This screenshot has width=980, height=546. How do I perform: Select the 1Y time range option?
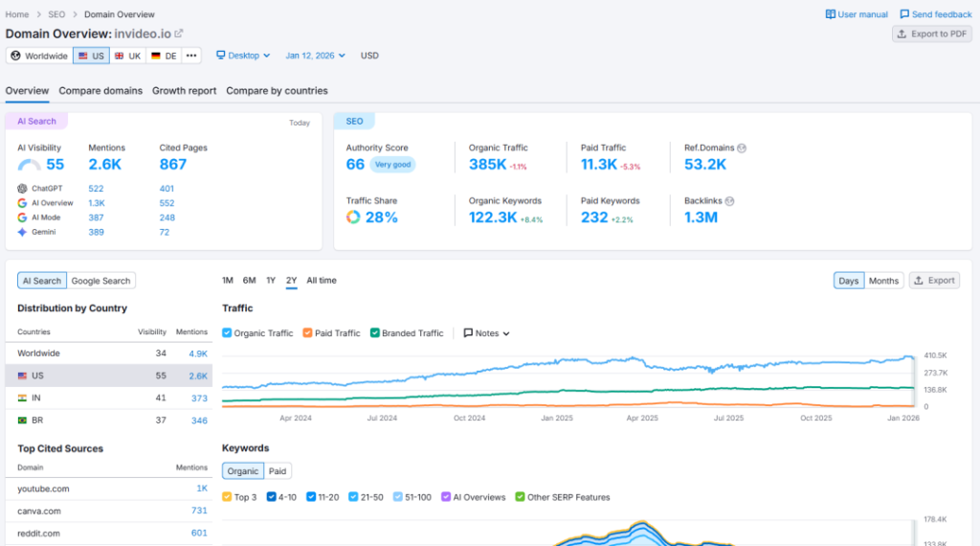[x=271, y=281]
